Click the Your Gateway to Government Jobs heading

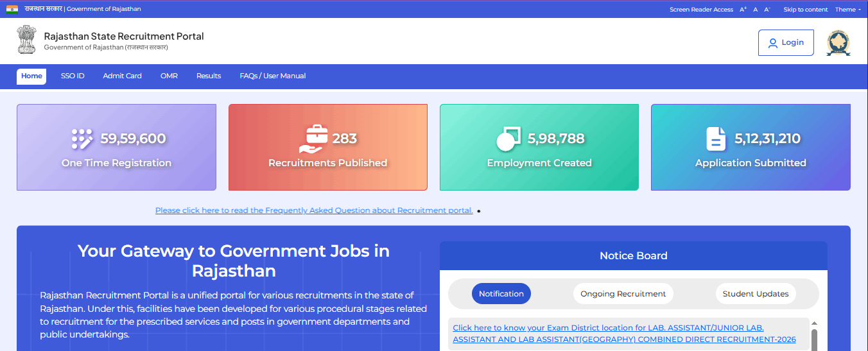[x=234, y=260]
